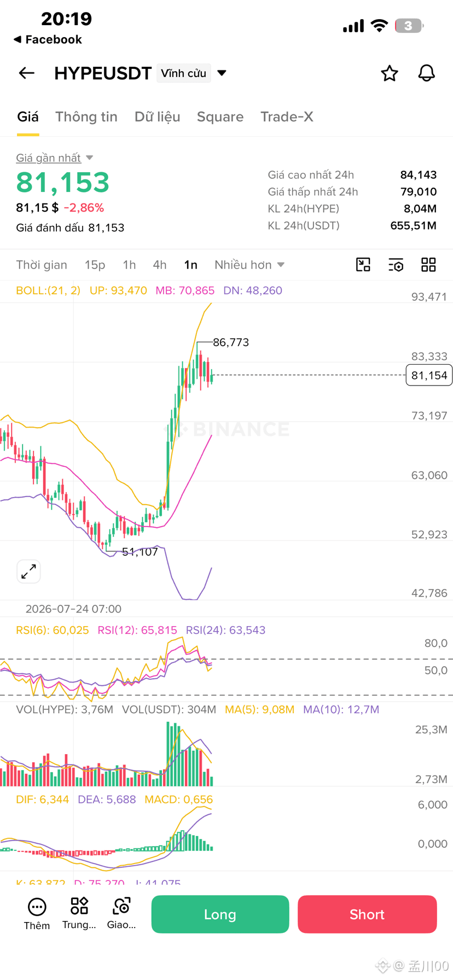Add HYPEUSDT to favorites with star icon

(390, 73)
